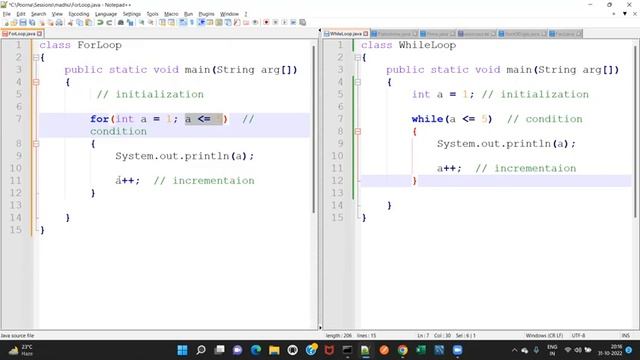Click the New file toolbar icon
The width and height of the screenshot is (640, 360).
[x=6, y=22]
